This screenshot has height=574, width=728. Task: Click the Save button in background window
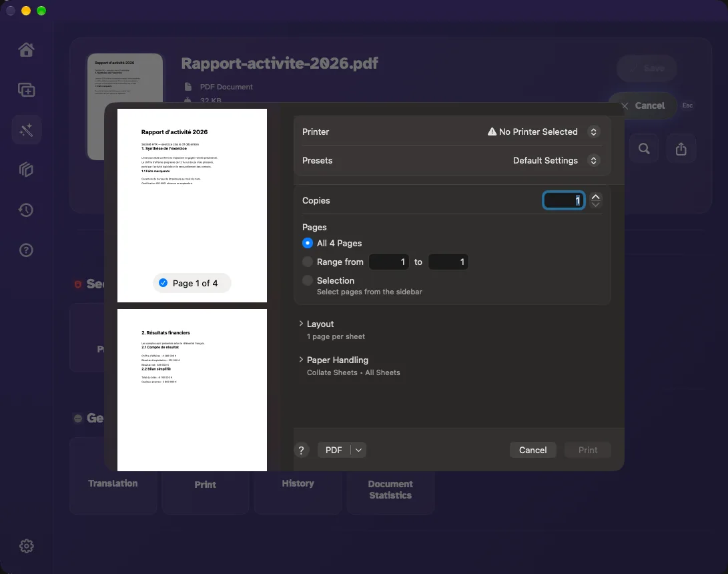coord(647,68)
